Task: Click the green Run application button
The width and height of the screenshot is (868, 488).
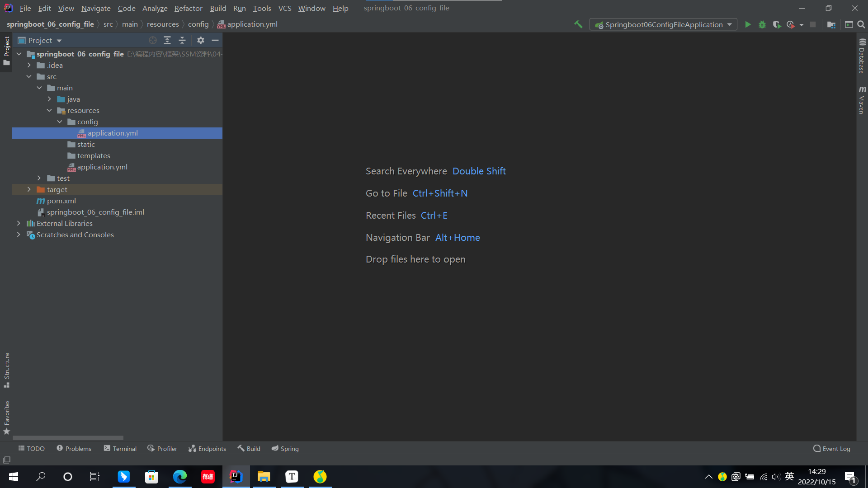Action: click(748, 24)
